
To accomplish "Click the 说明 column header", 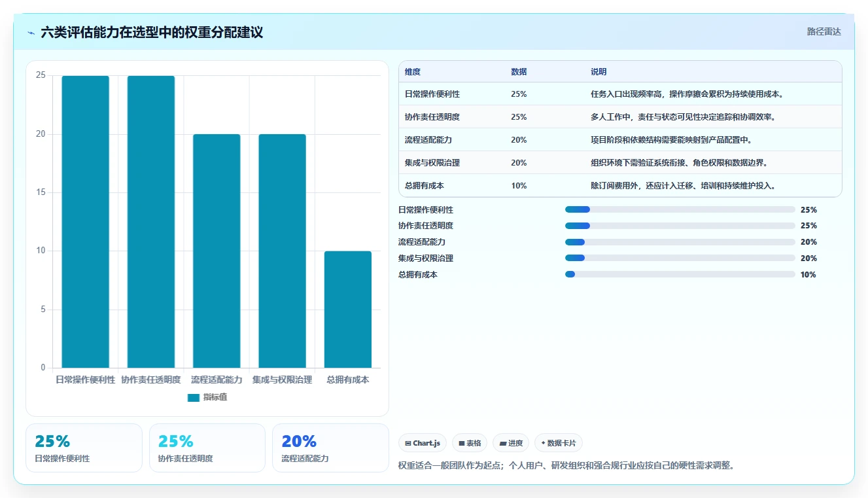I will [x=599, y=72].
